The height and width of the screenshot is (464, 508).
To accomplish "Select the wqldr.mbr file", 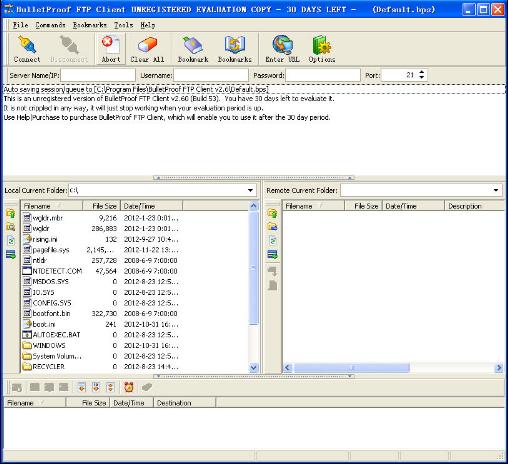I will 48,218.
